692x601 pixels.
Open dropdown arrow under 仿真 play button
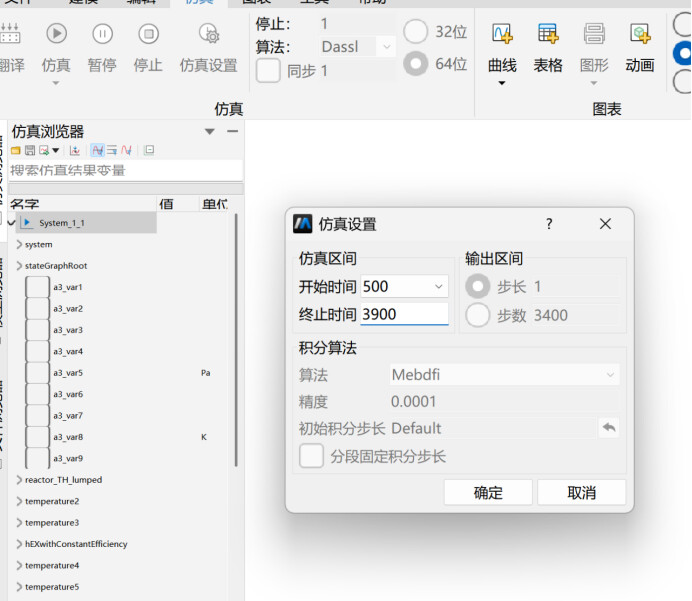56,83
